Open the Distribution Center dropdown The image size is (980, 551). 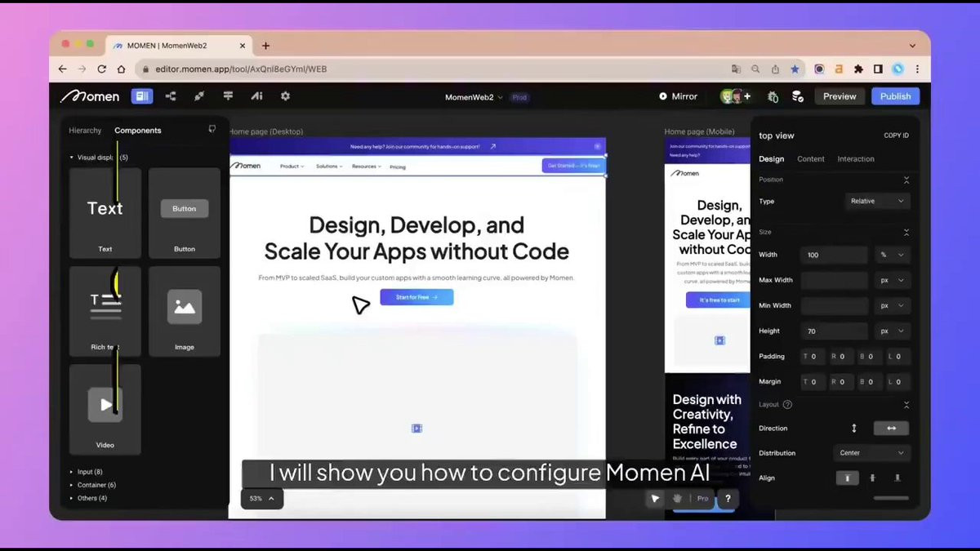coord(871,453)
